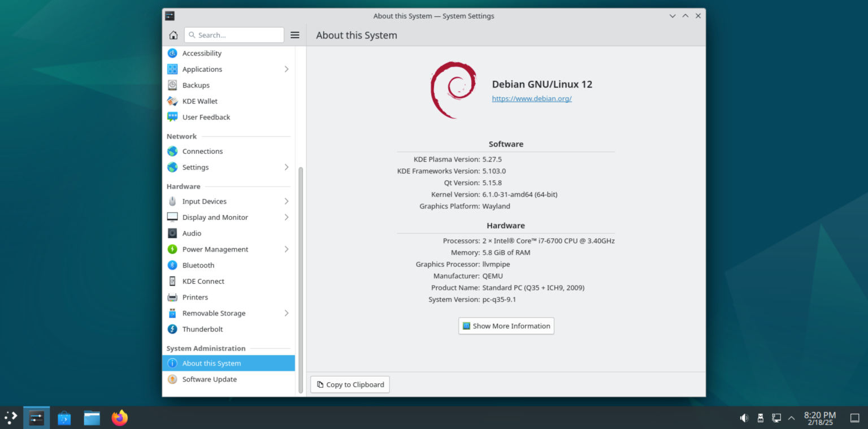
Task: Open the application launcher menu
Action: pyautogui.click(x=10, y=417)
